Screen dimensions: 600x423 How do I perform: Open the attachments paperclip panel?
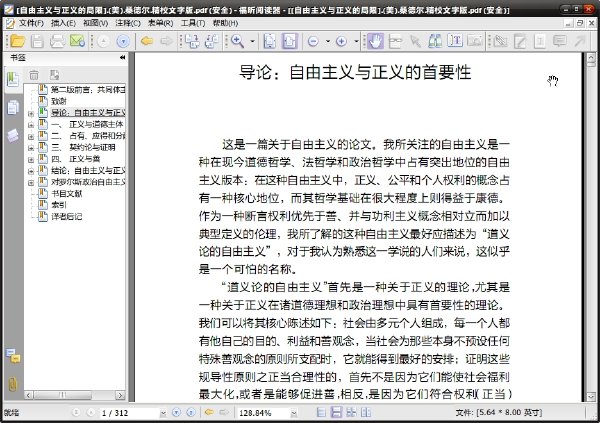pos(13,383)
